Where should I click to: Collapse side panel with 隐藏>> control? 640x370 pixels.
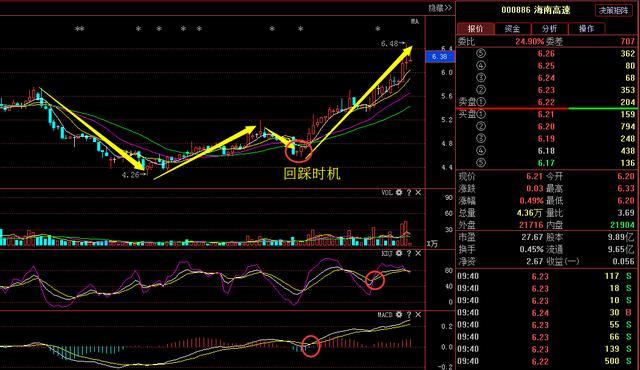440,8
